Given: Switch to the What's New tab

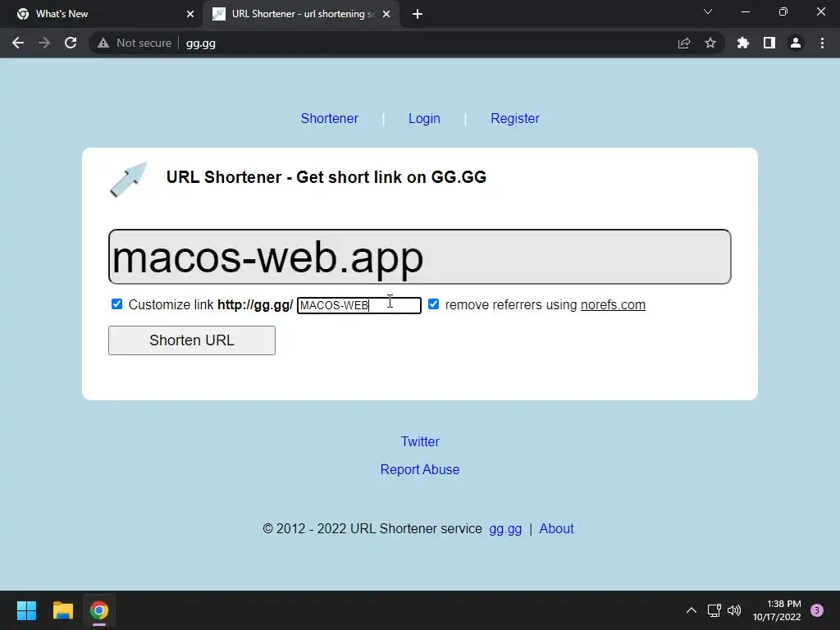Looking at the screenshot, I should (x=102, y=14).
